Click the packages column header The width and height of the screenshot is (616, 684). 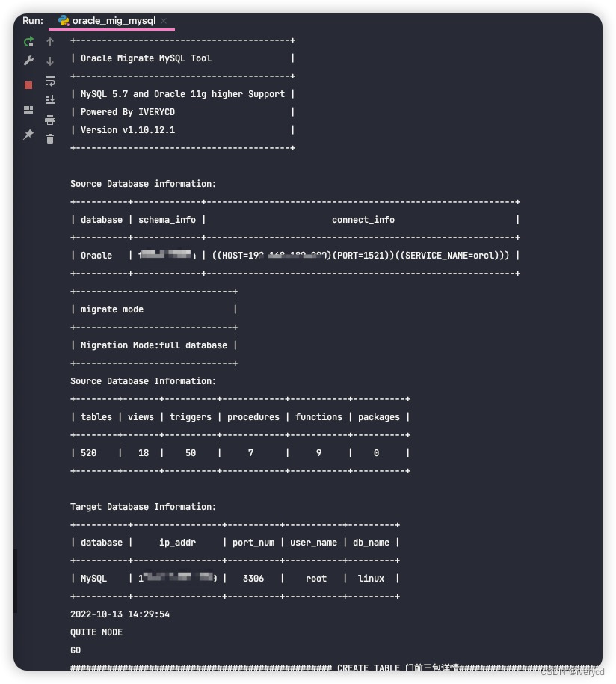coord(379,416)
